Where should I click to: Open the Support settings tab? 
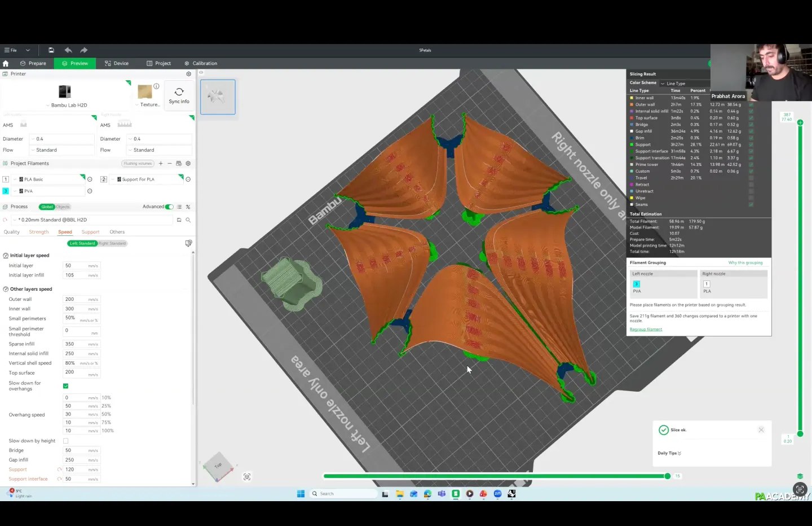(x=90, y=232)
